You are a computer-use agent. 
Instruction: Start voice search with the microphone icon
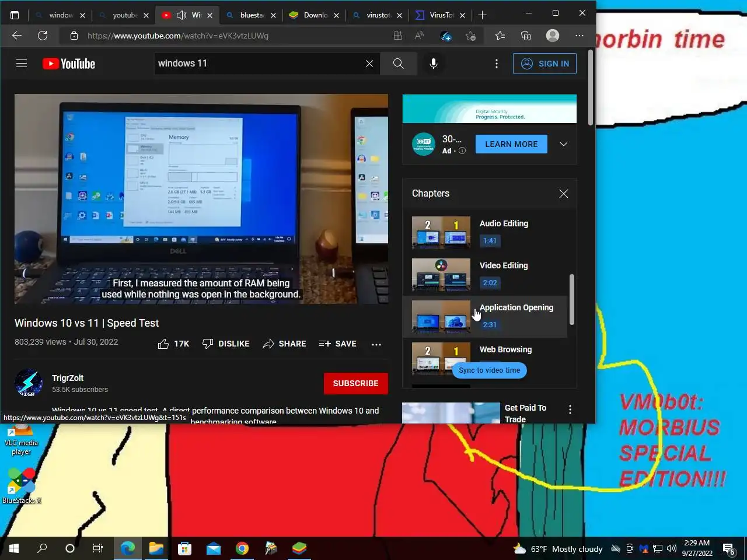pyautogui.click(x=434, y=64)
